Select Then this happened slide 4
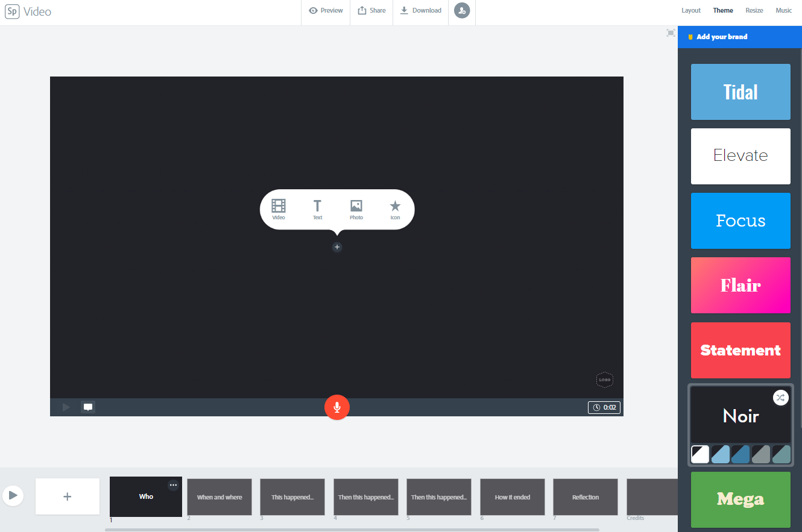This screenshot has width=802, height=532. click(366, 497)
